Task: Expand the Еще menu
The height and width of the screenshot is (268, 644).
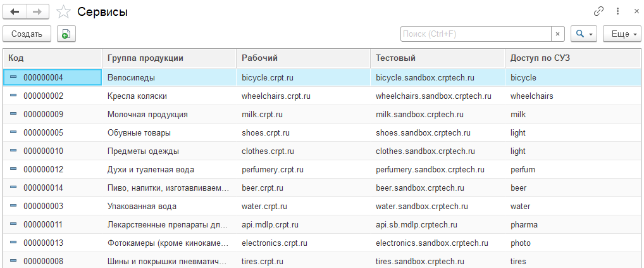Action: click(622, 34)
